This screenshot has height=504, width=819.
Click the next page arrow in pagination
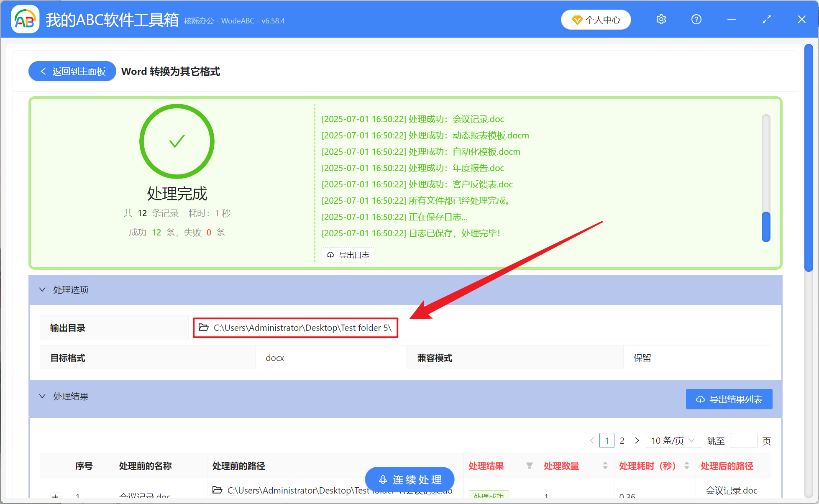[x=637, y=440]
